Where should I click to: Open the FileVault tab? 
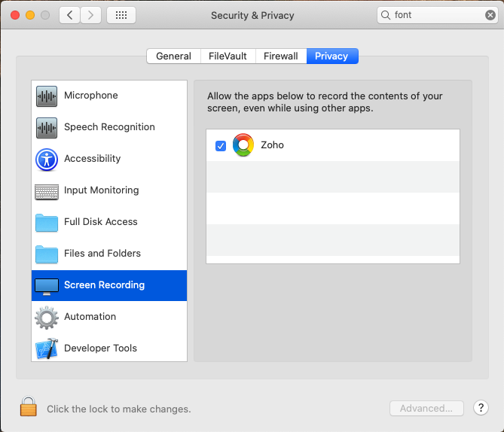(x=228, y=56)
